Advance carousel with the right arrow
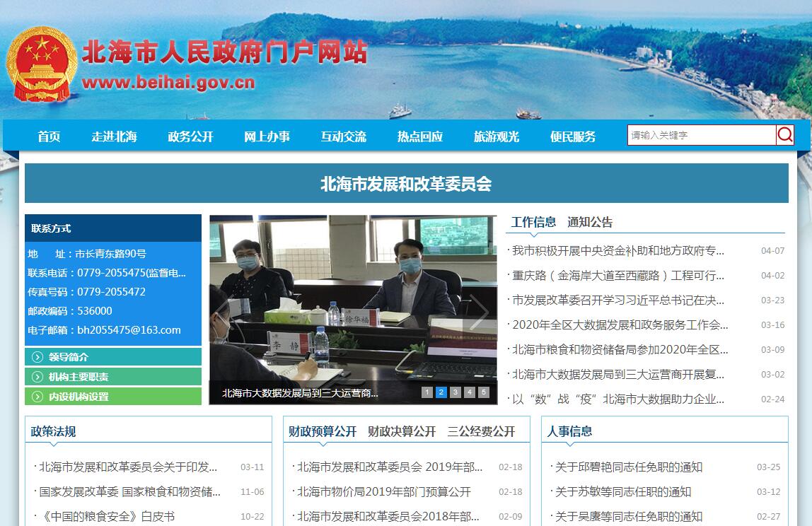812x526 pixels. click(479, 311)
